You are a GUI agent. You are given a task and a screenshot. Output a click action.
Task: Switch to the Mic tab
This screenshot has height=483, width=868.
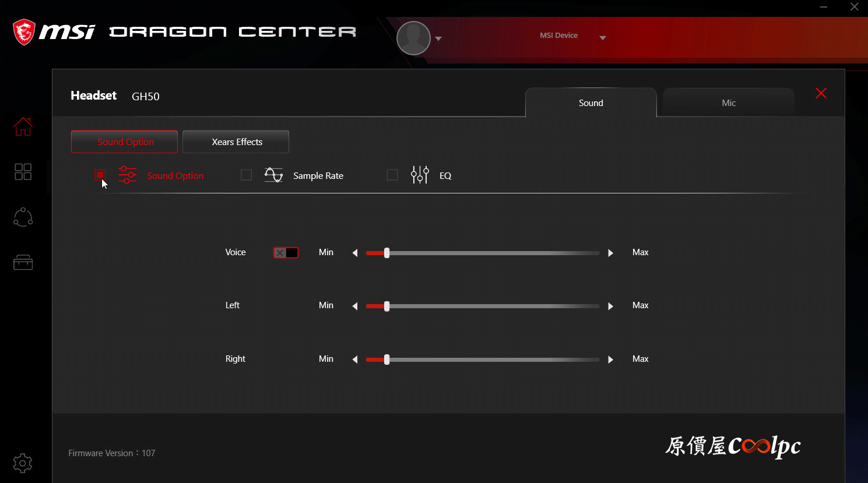point(729,103)
